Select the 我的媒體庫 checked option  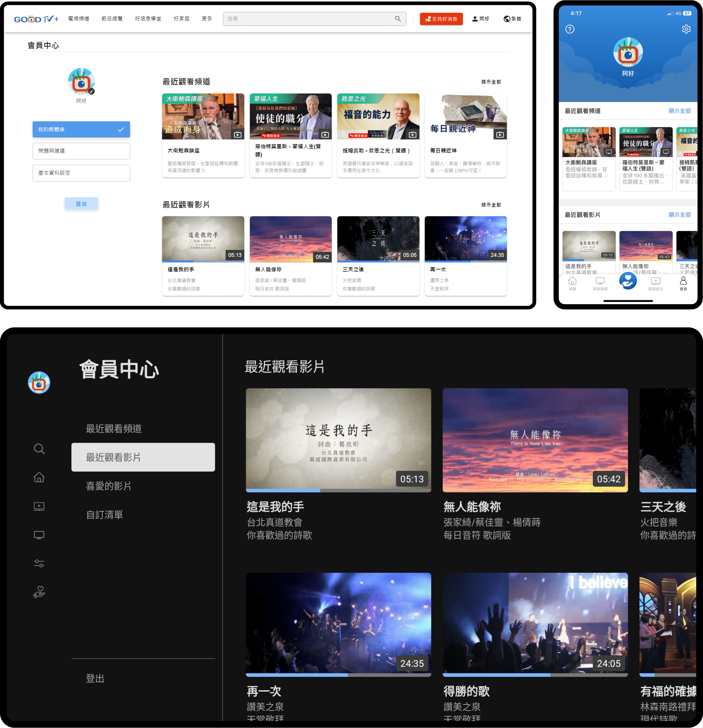pos(81,129)
